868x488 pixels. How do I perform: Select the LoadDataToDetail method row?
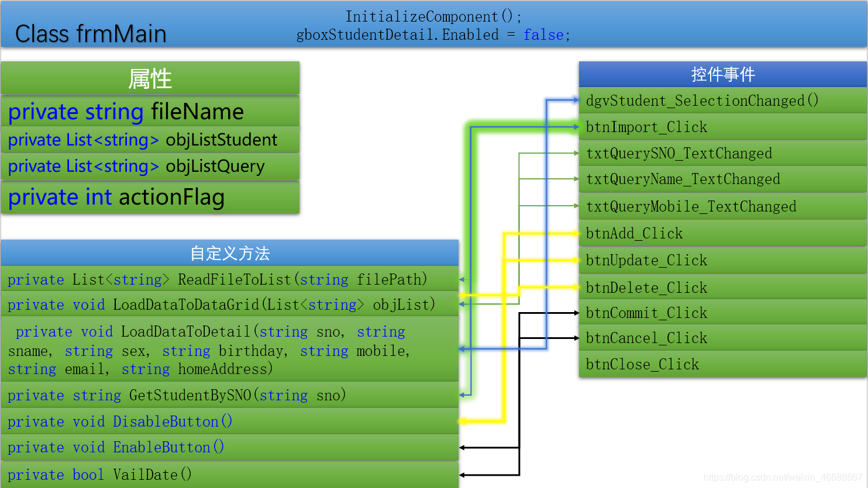tap(230, 349)
